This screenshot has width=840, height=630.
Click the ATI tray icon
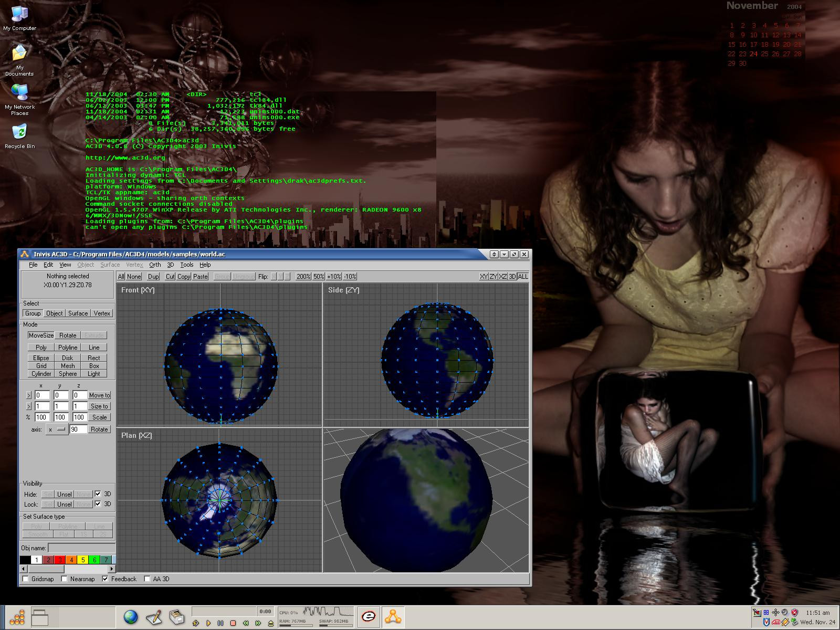776,622
